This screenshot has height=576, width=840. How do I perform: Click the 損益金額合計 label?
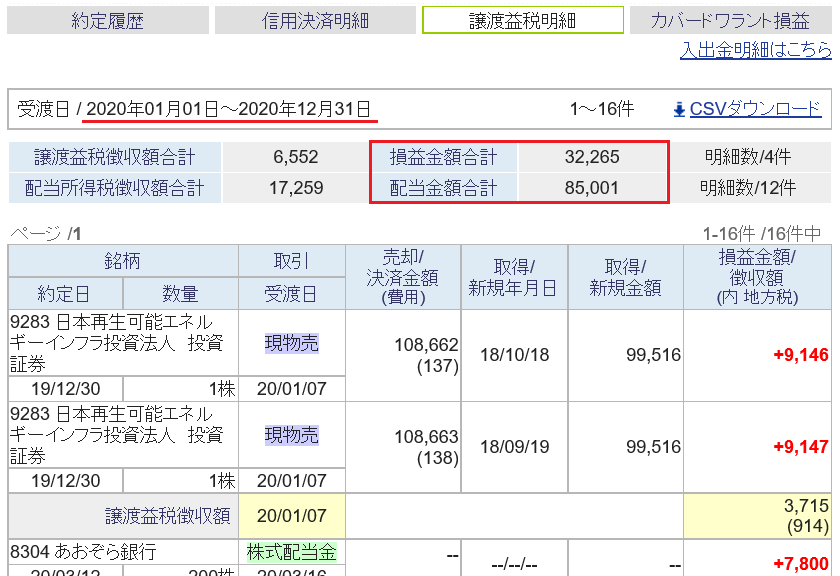[x=444, y=157]
